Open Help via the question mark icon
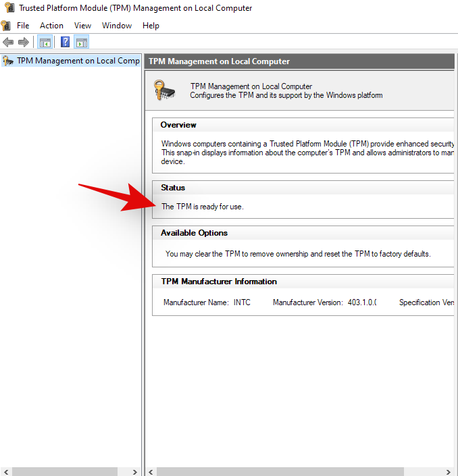 click(x=65, y=42)
